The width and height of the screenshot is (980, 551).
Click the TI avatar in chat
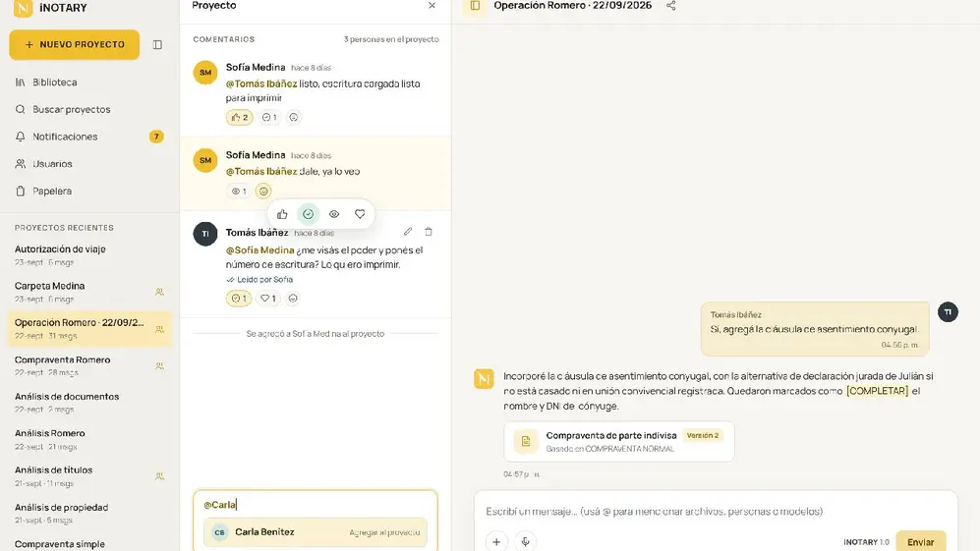tap(949, 311)
